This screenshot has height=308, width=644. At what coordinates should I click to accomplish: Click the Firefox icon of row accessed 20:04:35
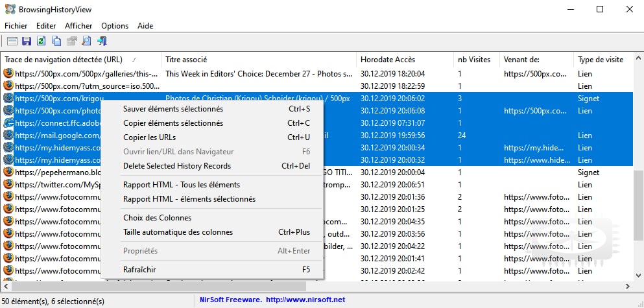[8, 221]
